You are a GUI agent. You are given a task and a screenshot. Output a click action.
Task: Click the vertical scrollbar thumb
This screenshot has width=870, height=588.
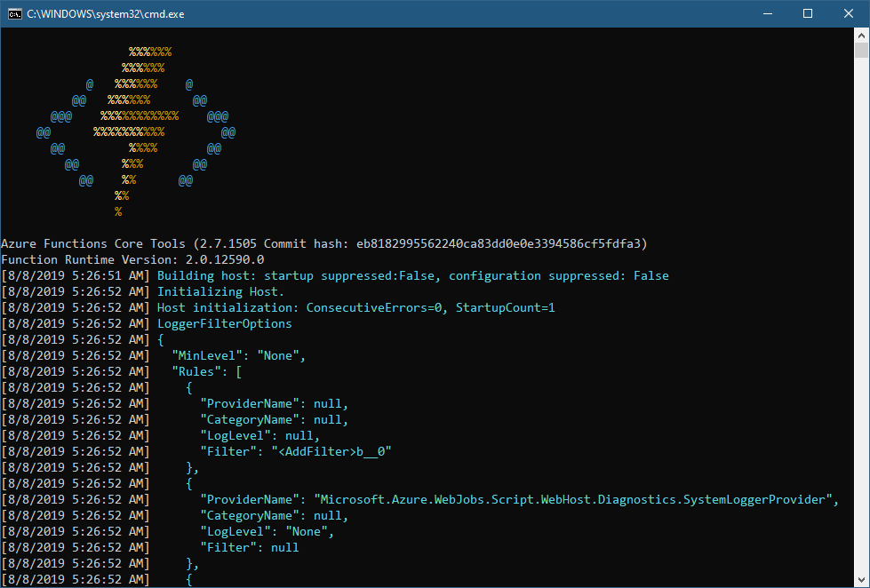[x=861, y=51]
